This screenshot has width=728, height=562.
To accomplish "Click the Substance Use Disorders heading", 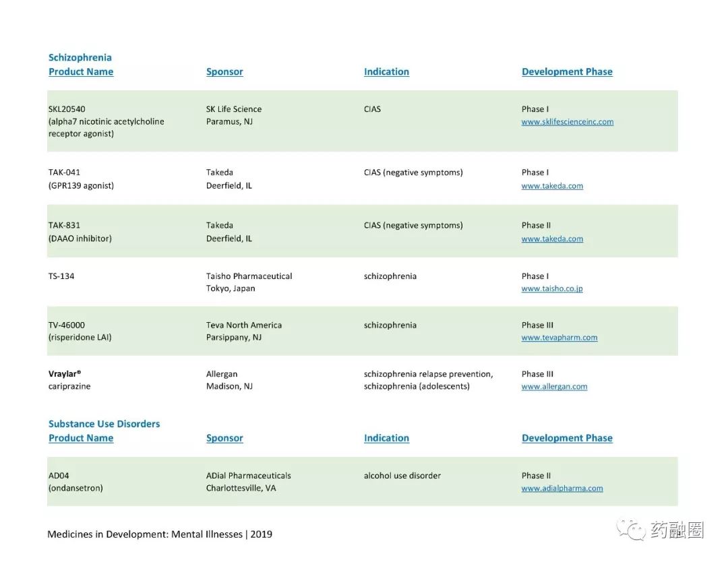I will pyautogui.click(x=104, y=424).
